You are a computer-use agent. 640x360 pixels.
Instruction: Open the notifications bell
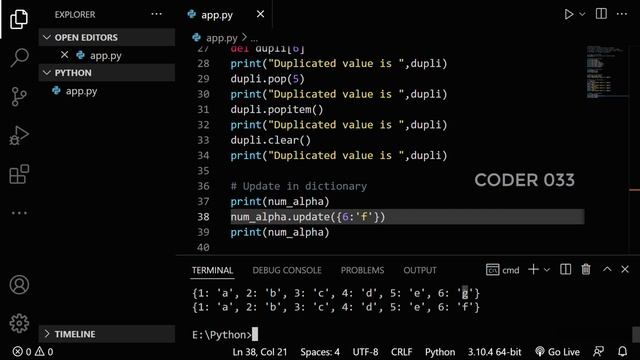click(x=622, y=351)
